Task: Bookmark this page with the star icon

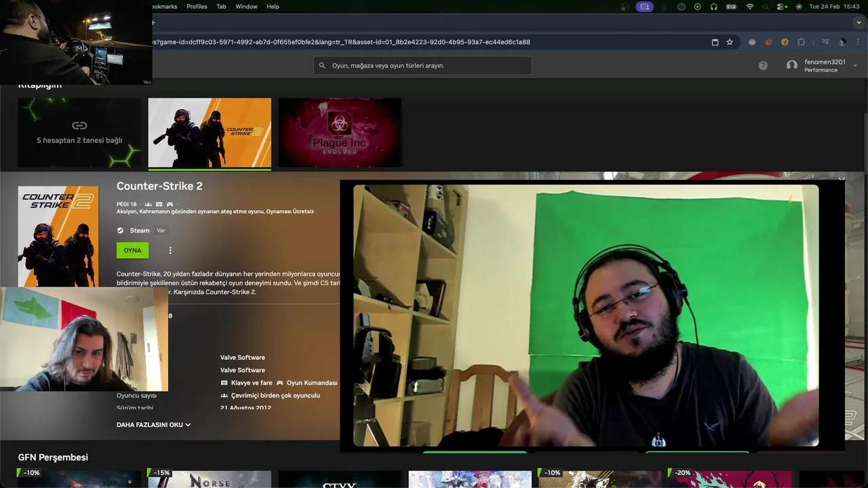Action: tap(730, 42)
